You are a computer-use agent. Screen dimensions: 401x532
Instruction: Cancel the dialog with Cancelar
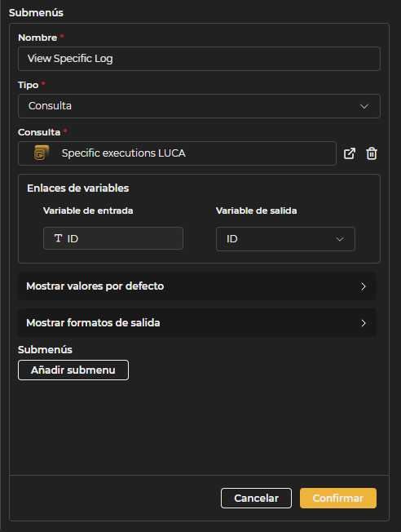(x=256, y=498)
